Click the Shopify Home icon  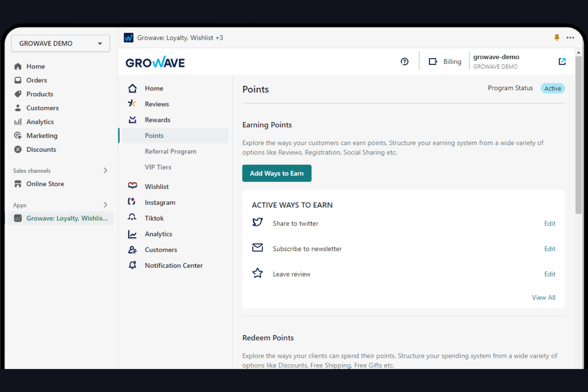[18, 66]
